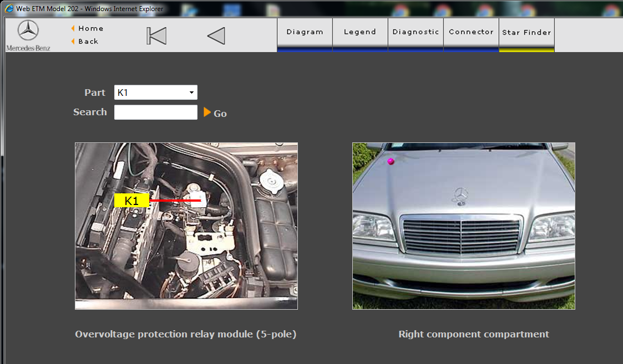Click the Mercedes-Benz star logo
Screen dimensions: 623x364
pyautogui.click(x=28, y=30)
